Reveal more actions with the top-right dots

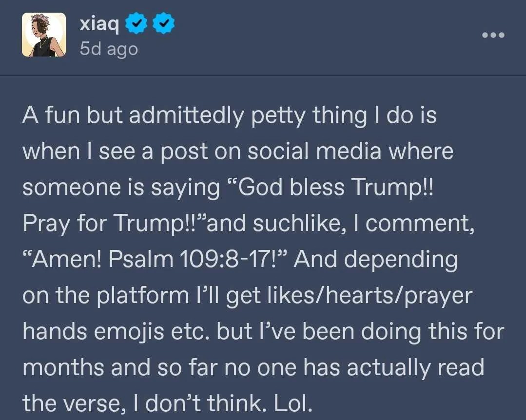(x=493, y=34)
